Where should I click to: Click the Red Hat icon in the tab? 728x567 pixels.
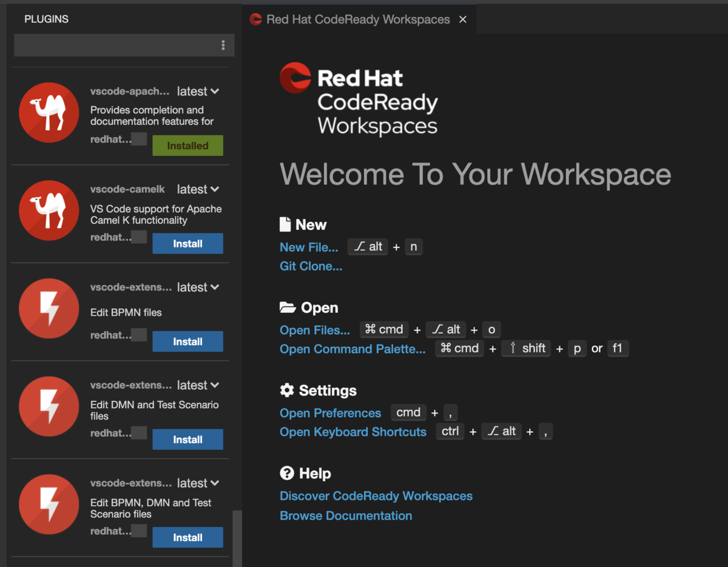256,19
